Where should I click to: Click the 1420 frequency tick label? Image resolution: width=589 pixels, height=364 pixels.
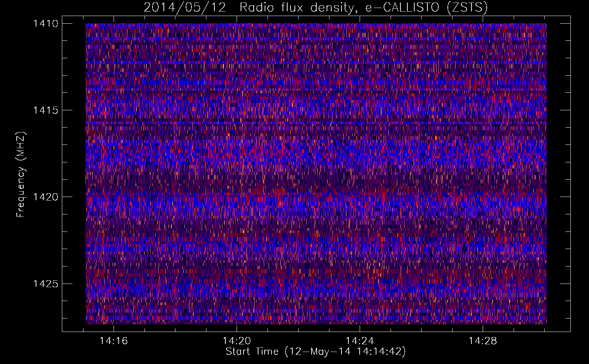pos(46,197)
